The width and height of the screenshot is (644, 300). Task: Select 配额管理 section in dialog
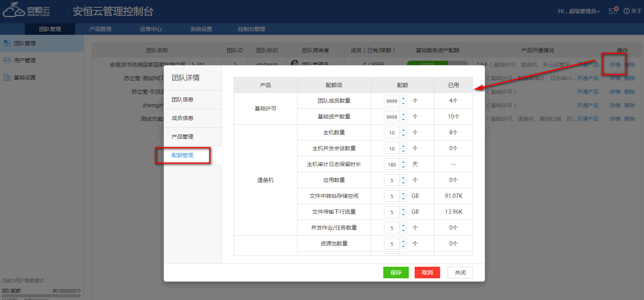point(193,155)
